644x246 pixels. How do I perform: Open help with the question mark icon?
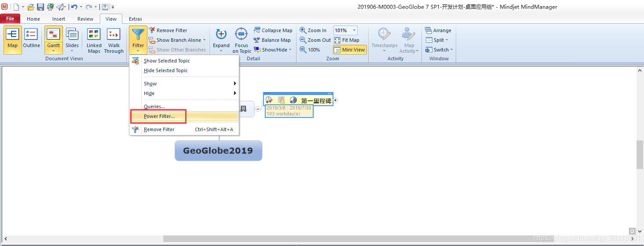(105, 7)
